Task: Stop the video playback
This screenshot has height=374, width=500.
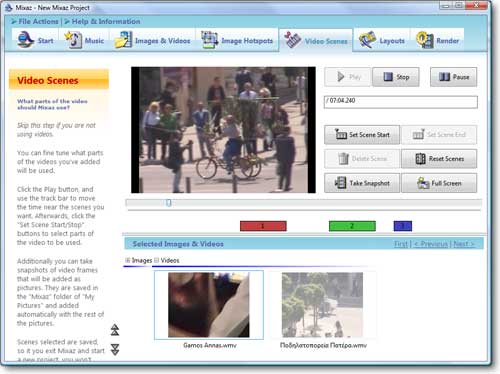Action: (x=396, y=77)
